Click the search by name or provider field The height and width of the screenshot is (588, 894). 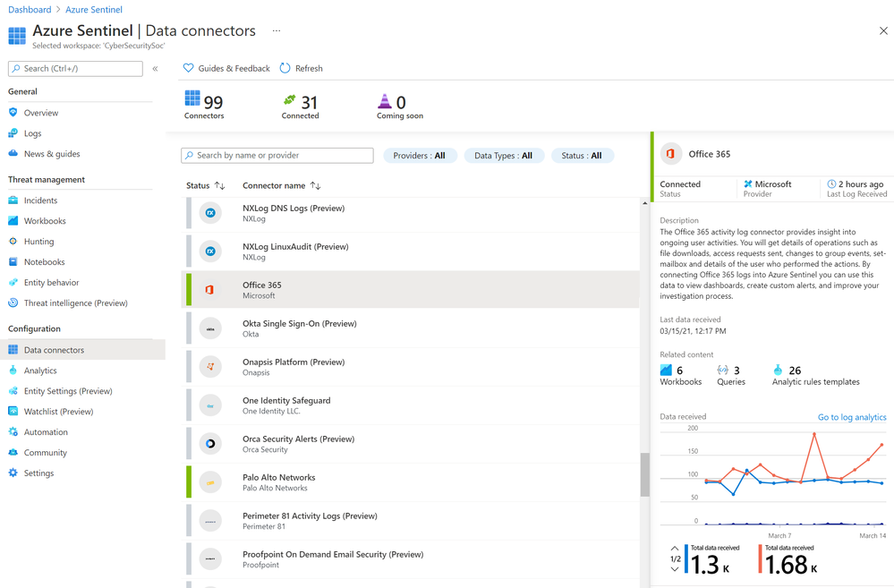point(277,156)
